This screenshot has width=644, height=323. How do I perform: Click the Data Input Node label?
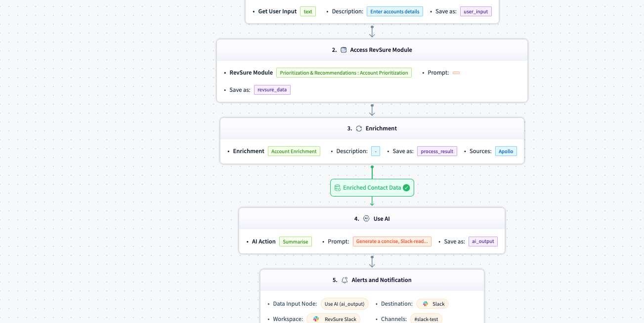pyautogui.click(x=295, y=304)
